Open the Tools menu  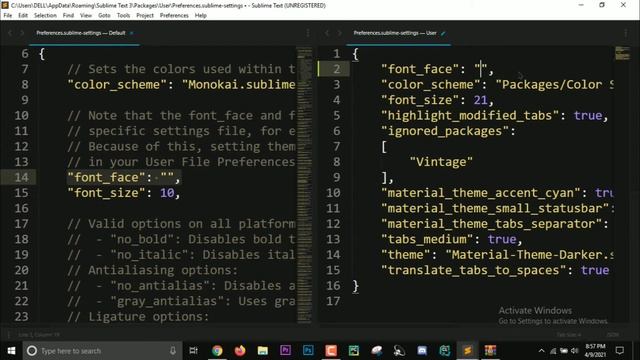(x=123, y=16)
